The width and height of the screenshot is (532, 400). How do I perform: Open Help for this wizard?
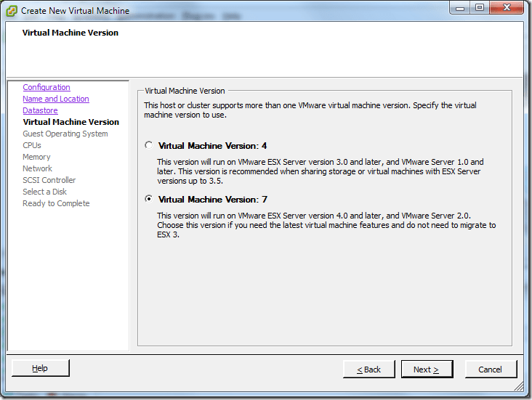41,368
